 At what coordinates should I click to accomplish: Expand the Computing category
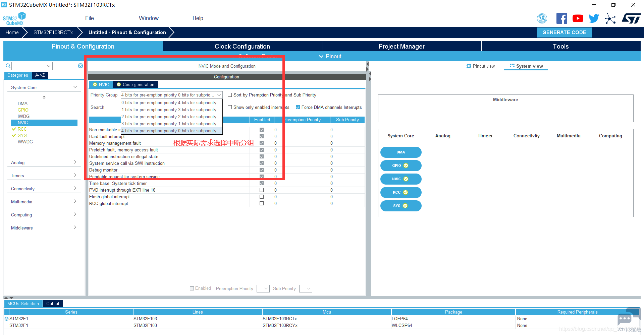click(x=44, y=215)
